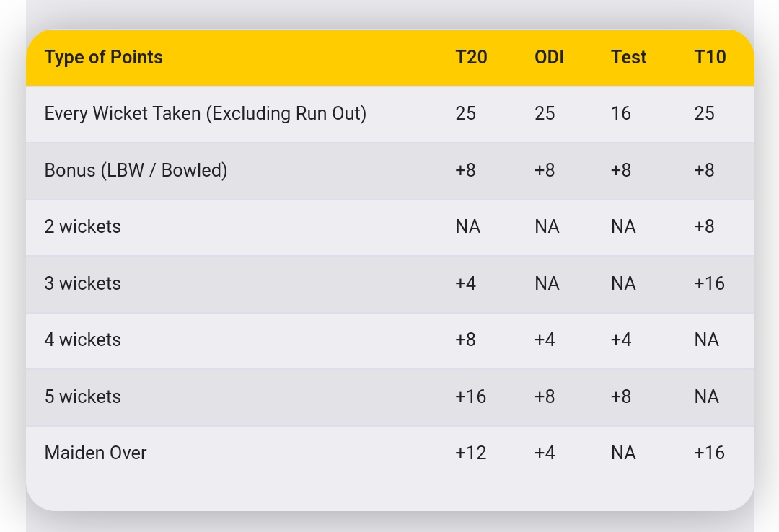779x532 pixels.
Task: Click the T10 value for 3 wickets
Action: (709, 283)
